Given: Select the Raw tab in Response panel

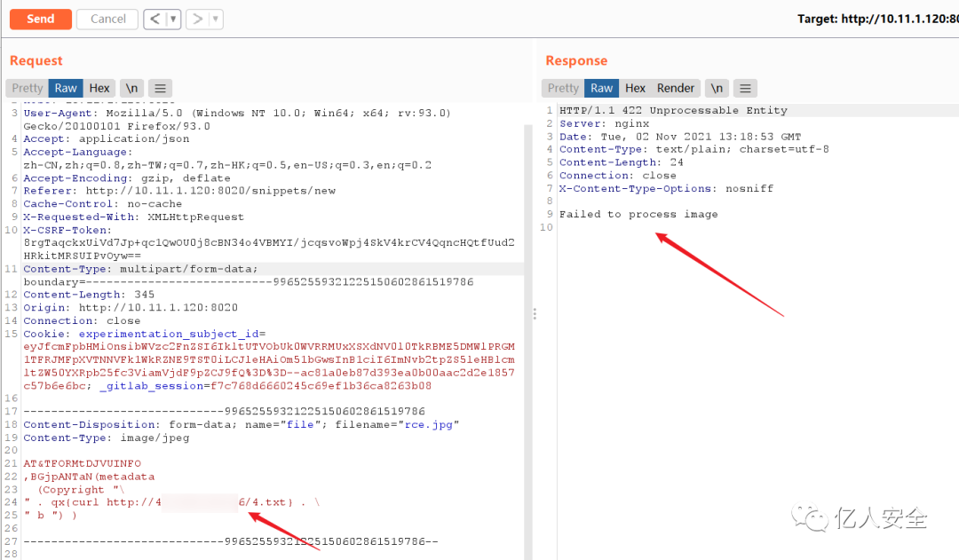Looking at the screenshot, I should pyautogui.click(x=601, y=88).
